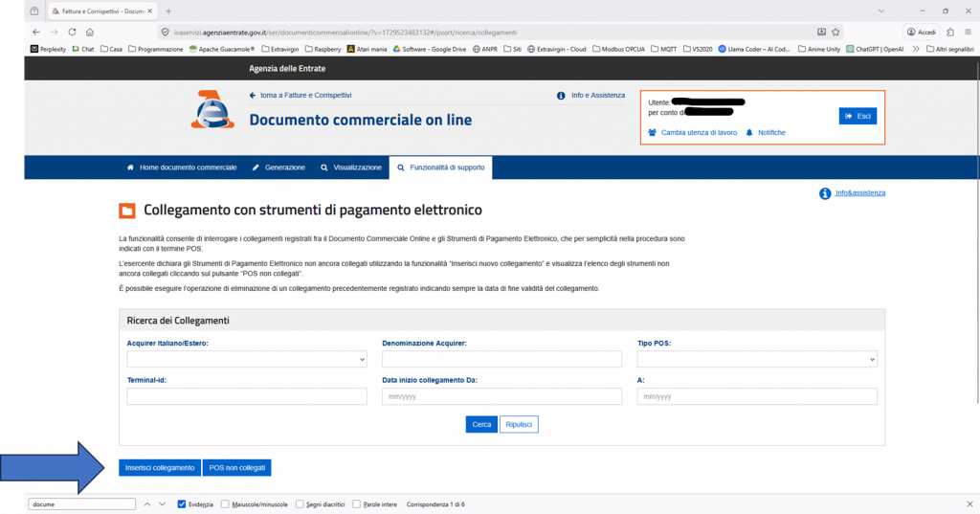
Task: Click the browser Home icon
Action: 89,32
